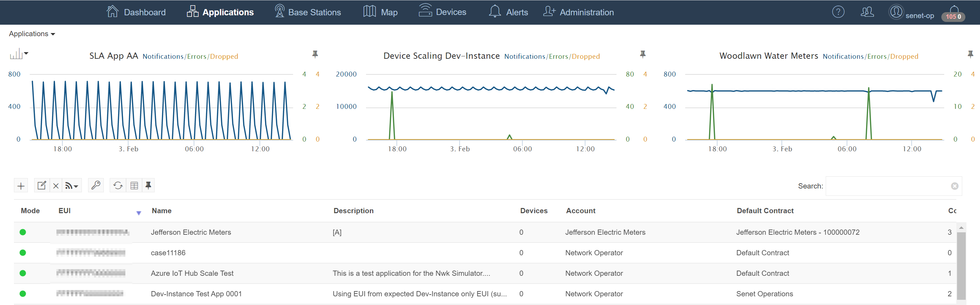Open the Dashboard page
Viewport: 980px width, 305px height.
coord(136,12)
